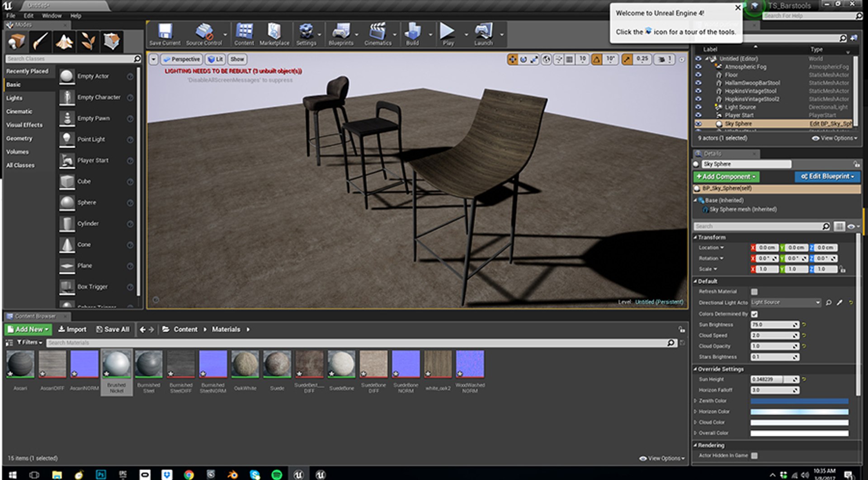Click Launch toolbar icon
This screenshot has width=868, height=480.
click(483, 34)
